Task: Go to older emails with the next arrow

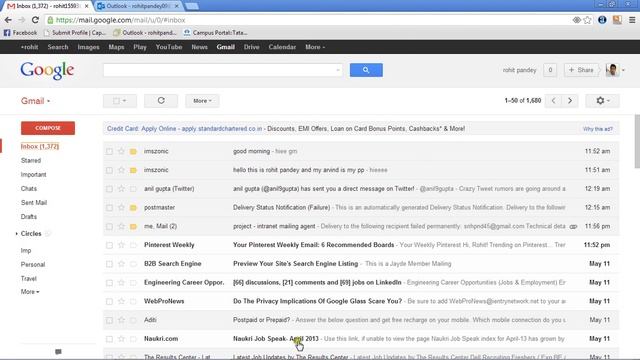Action: click(570, 101)
